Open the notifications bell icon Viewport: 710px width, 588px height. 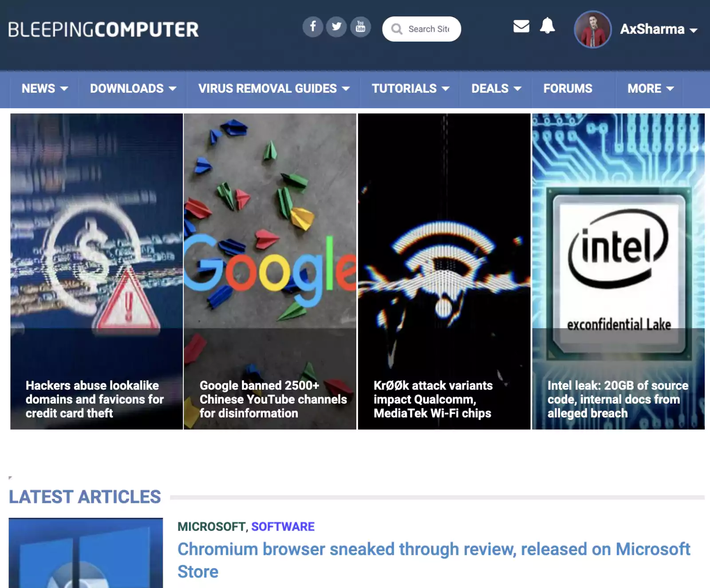click(547, 26)
